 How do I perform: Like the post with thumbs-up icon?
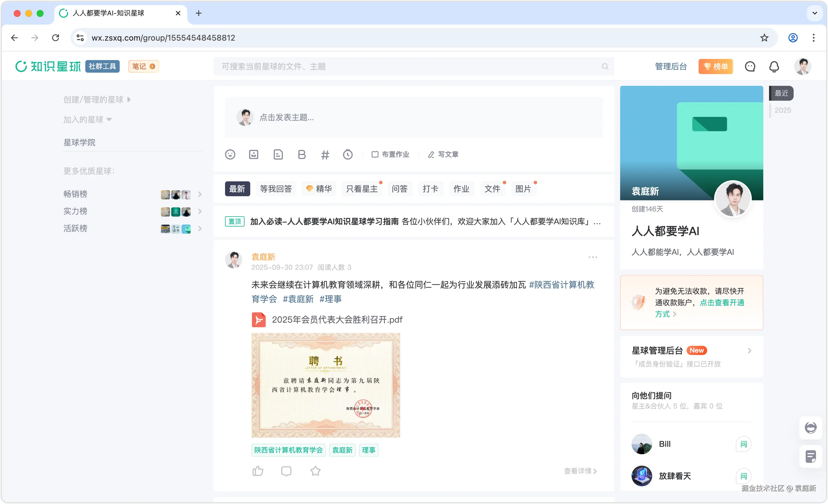click(x=258, y=471)
